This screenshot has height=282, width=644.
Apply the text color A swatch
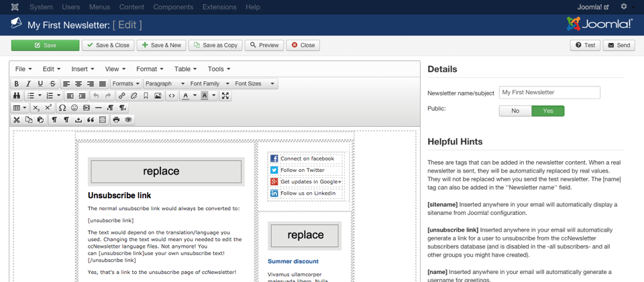pyautogui.click(x=185, y=96)
